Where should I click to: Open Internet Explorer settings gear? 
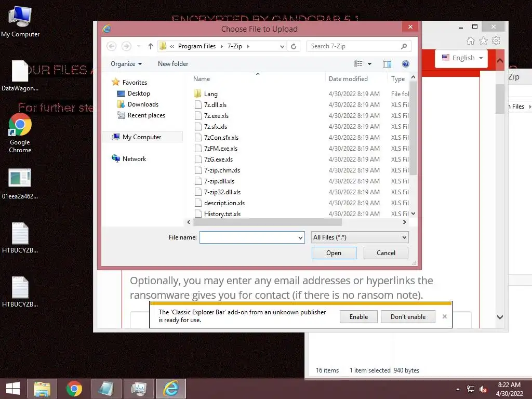[496, 41]
